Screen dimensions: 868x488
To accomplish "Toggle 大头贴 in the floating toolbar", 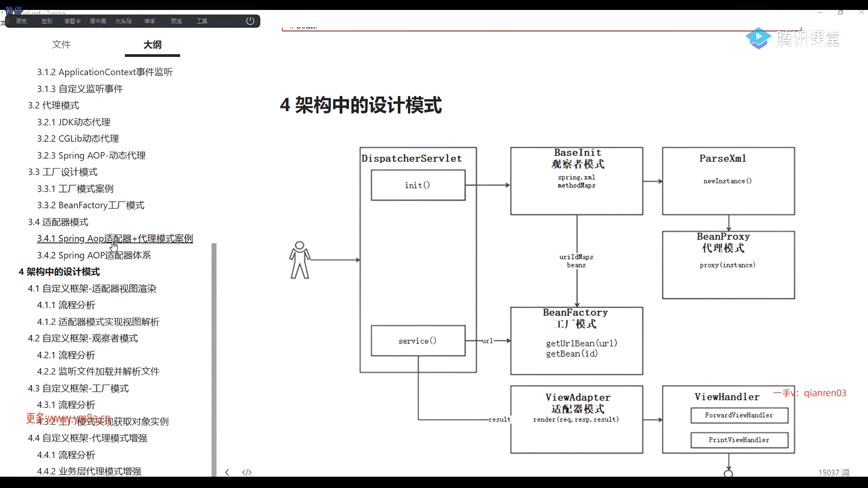I will 123,21.
